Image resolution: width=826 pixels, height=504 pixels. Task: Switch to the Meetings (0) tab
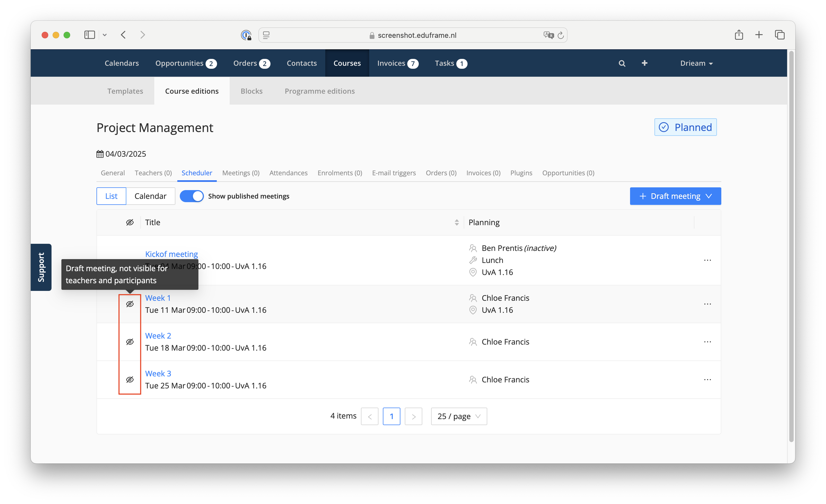241,173
